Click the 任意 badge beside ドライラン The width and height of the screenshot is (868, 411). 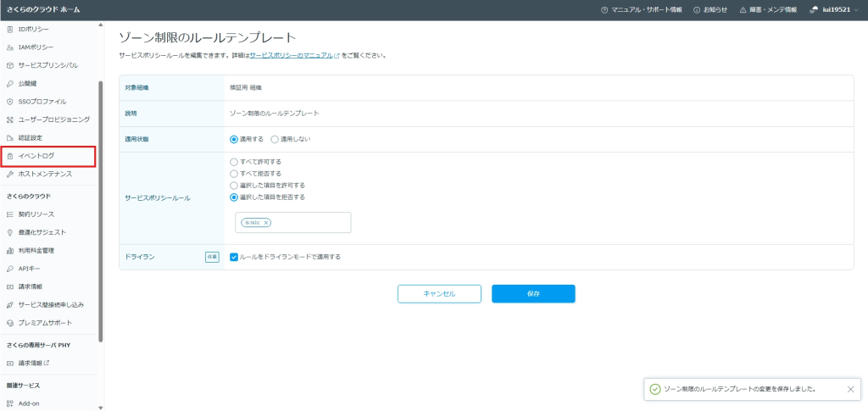pos(213,257)
